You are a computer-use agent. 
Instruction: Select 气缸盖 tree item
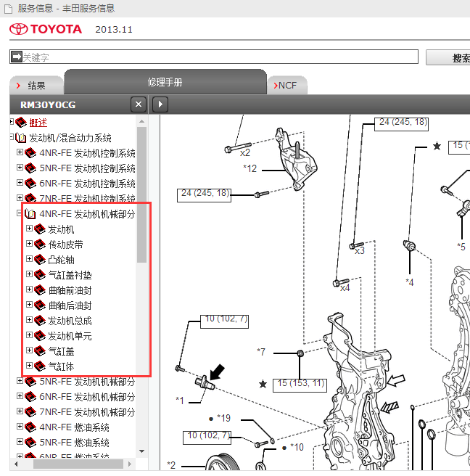point(62,351)
